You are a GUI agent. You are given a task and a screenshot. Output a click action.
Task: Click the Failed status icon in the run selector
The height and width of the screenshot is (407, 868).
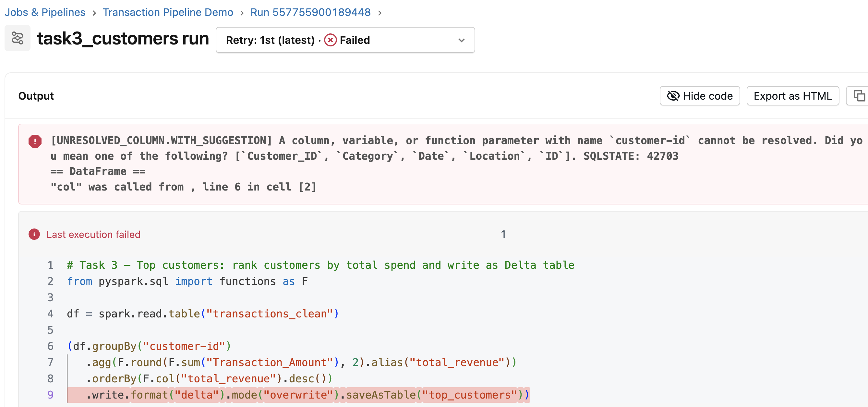coord(331,40)
